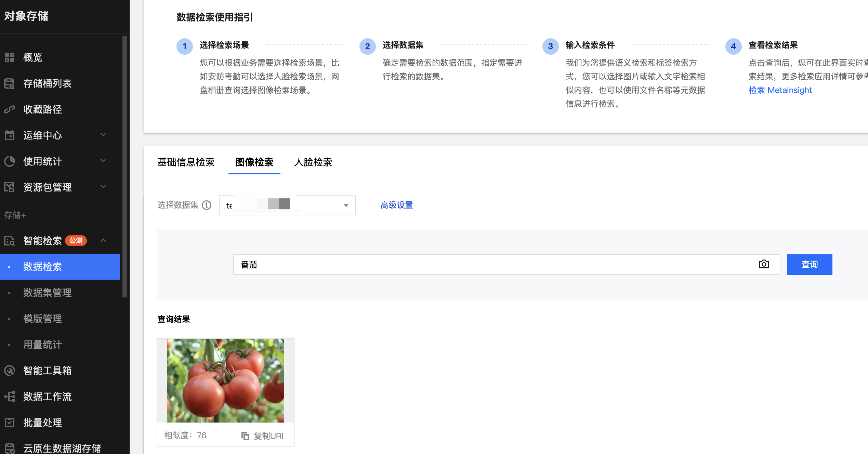The height and width of the screenshot is (454, 868).
Task: Click the 查询 button
Action: click(810, 264)
